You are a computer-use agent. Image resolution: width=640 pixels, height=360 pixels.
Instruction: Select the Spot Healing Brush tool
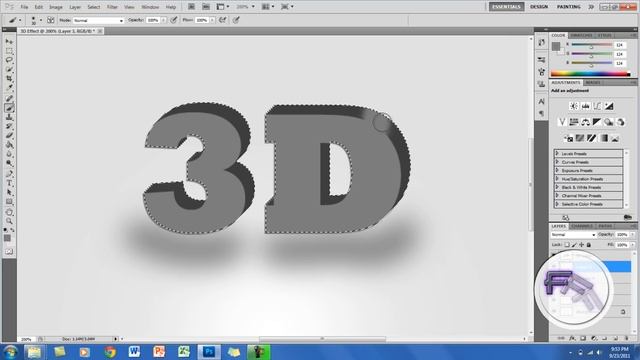(9, 98)
